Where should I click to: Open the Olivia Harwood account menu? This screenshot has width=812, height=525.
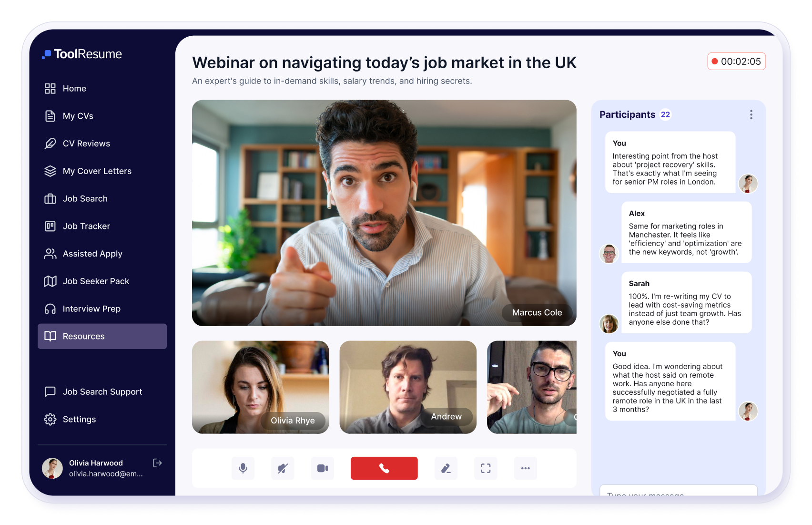pos(95,468)
